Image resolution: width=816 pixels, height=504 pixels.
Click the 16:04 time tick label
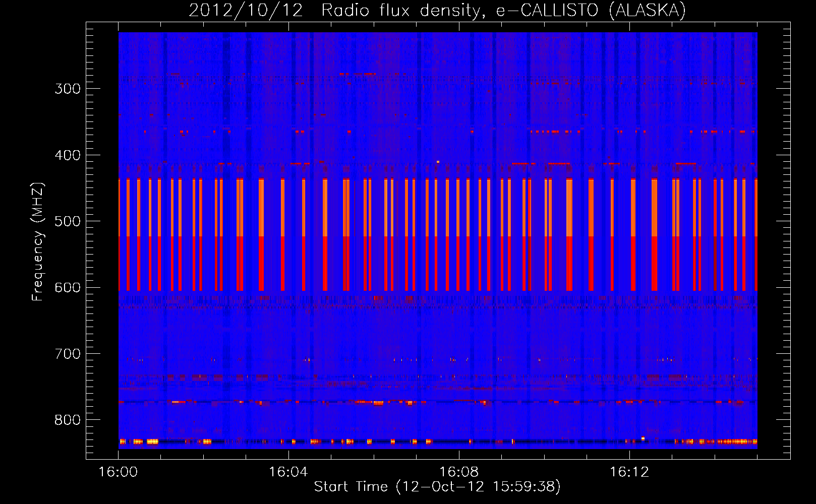(288, 472)
